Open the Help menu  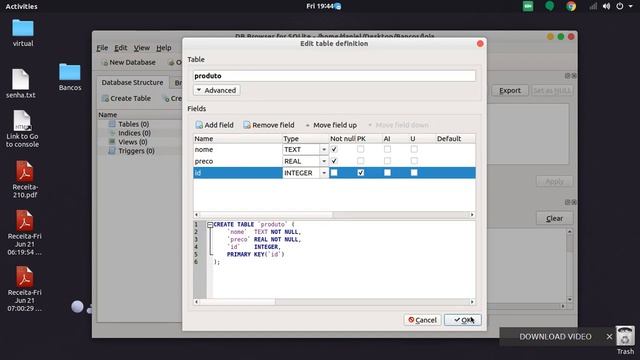[x=164, y=48]
